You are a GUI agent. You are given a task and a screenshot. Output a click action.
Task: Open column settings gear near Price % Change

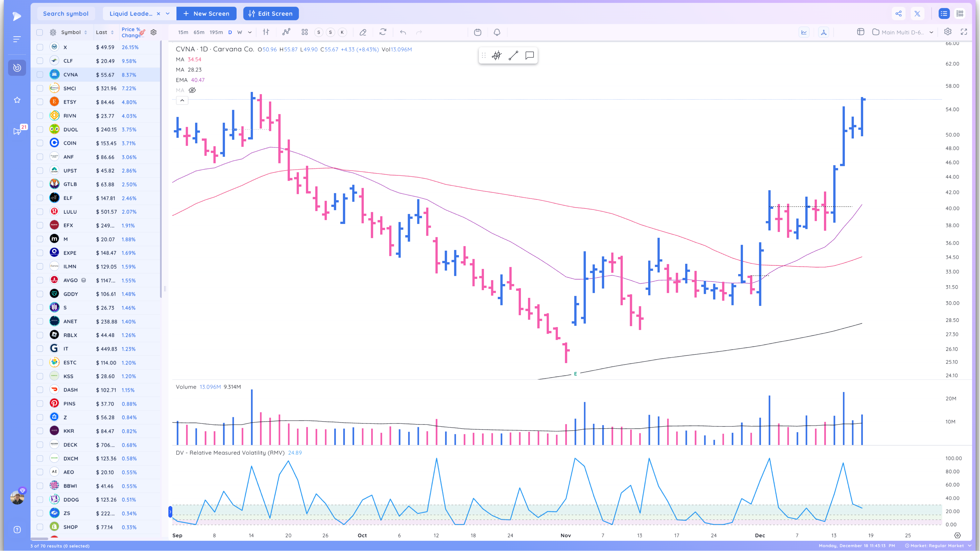click(154, 32)
